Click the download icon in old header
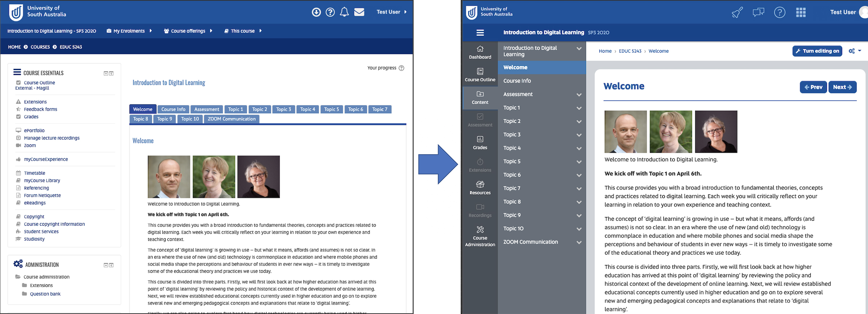This screenshot has height=314, width=868. coord(316,12)
